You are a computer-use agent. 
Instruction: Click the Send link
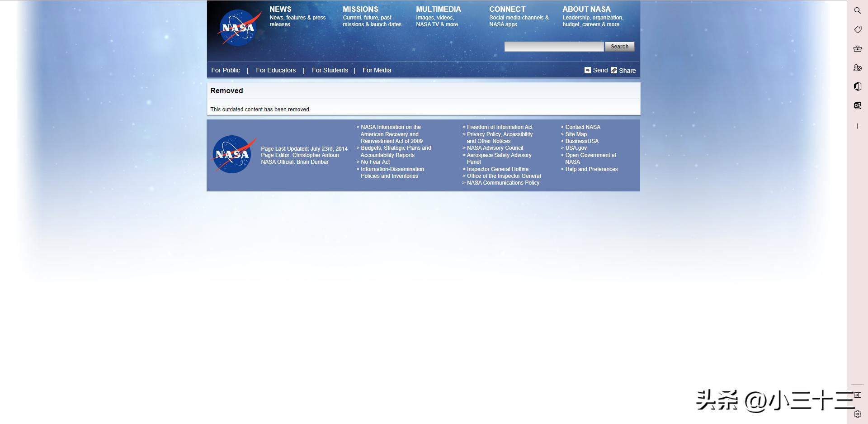click(x=600, y=70)
